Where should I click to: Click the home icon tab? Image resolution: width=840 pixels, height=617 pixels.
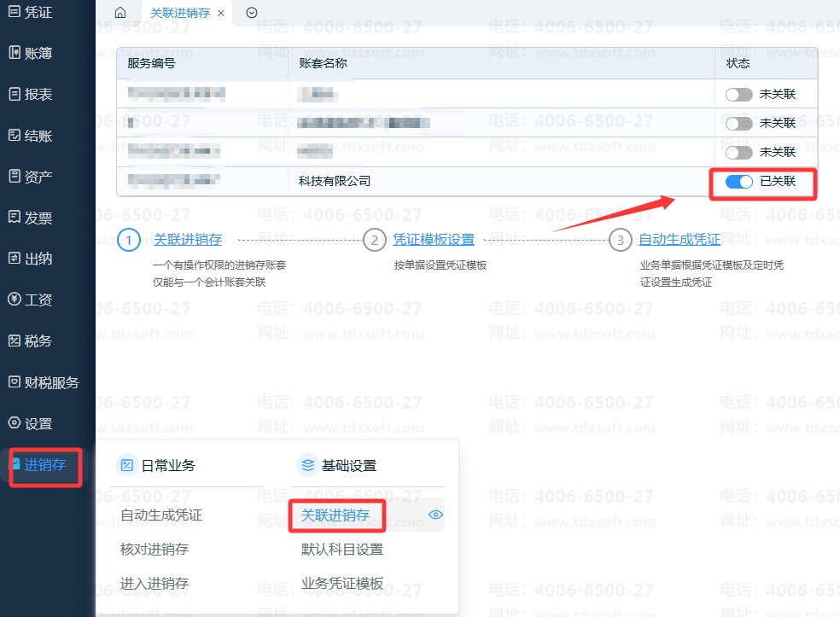tap(120, 13)
